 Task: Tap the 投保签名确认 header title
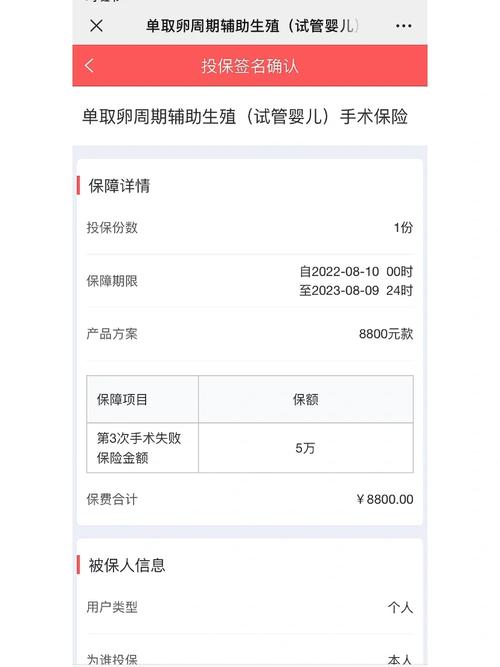(250, 66)
